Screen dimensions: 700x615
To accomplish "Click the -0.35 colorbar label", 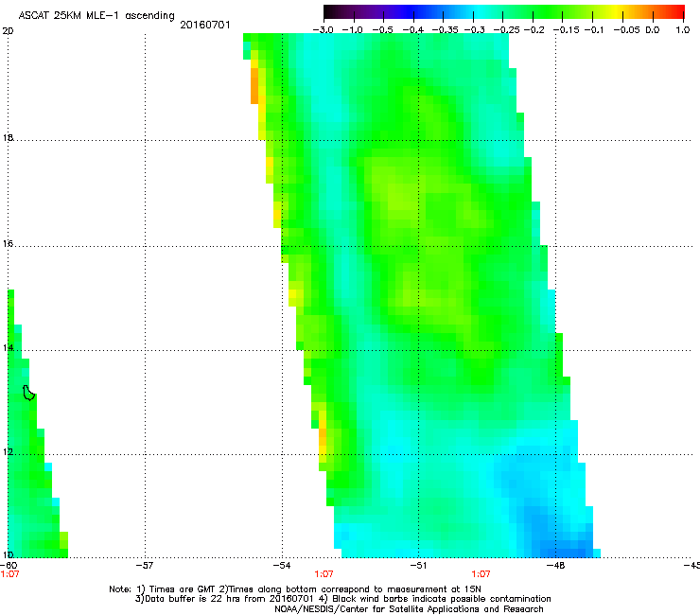I will [x=446, y=30].
